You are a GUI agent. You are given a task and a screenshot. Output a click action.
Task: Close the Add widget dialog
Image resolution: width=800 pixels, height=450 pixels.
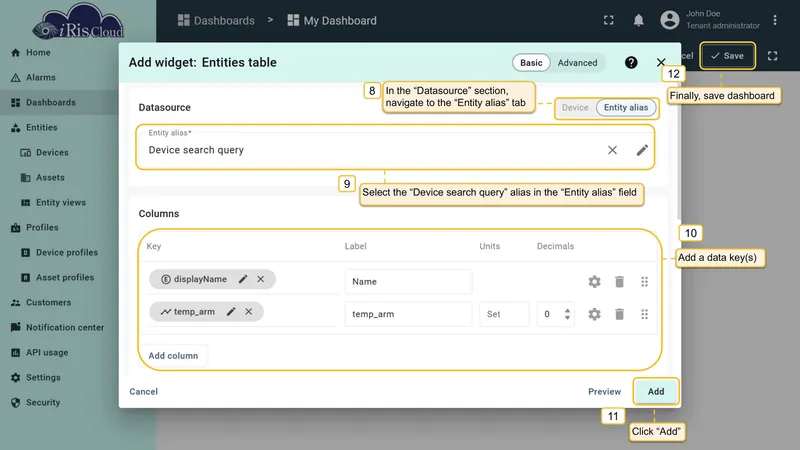pos(661,62)
